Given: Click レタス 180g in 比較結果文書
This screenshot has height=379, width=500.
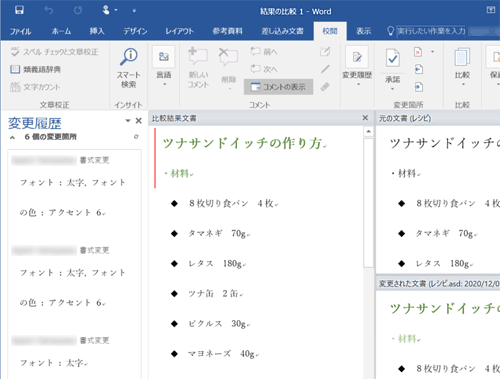Looking at the screenshot, I should click(x=215, y=264).
